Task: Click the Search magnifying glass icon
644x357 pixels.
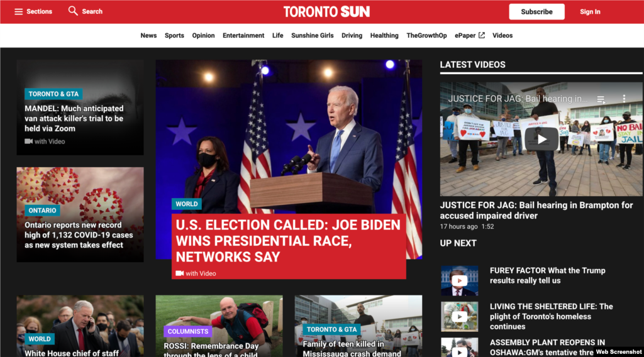Action: 73,11
